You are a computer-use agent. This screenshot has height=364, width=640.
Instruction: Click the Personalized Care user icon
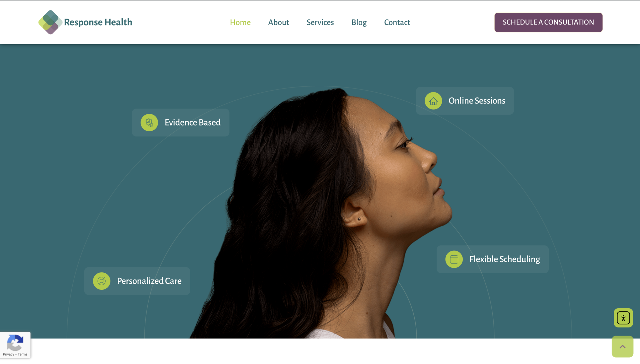point(101,281)
